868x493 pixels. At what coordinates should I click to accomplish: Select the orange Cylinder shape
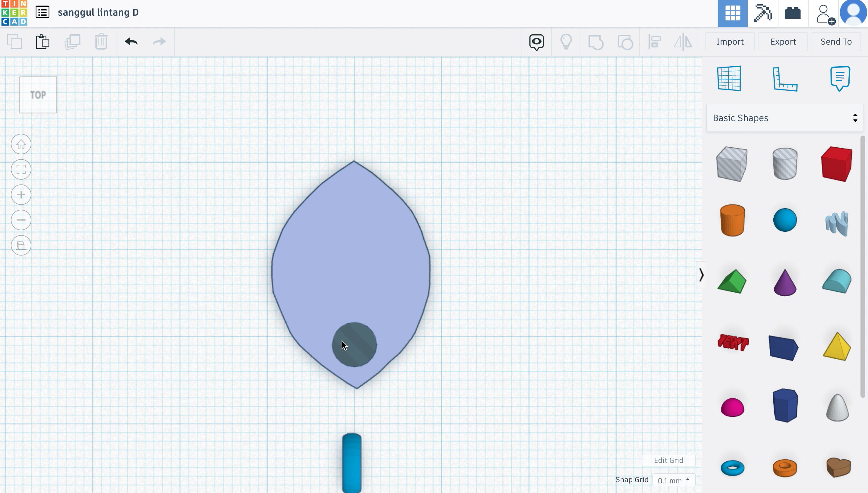pos(732,220)
